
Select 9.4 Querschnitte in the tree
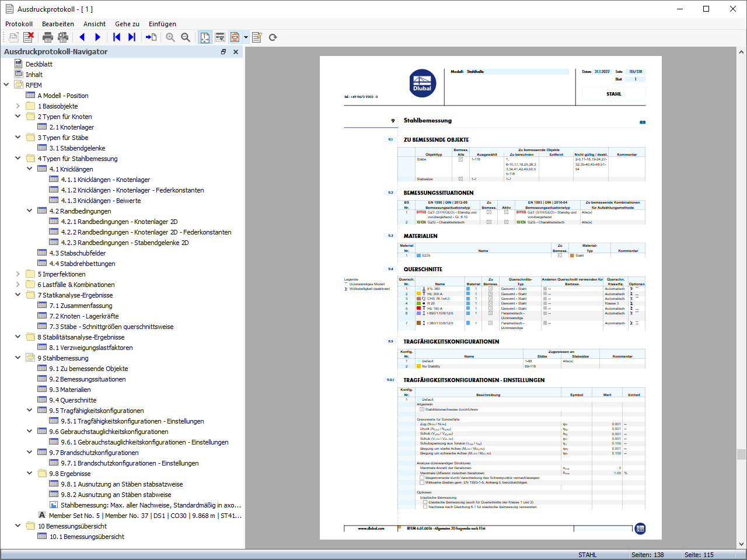73,400
